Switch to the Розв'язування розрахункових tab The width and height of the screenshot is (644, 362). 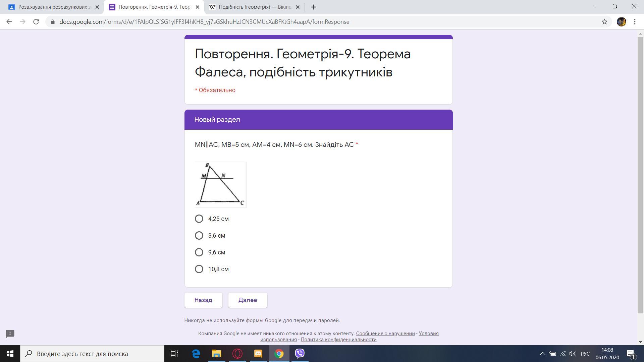click(54, 7)
